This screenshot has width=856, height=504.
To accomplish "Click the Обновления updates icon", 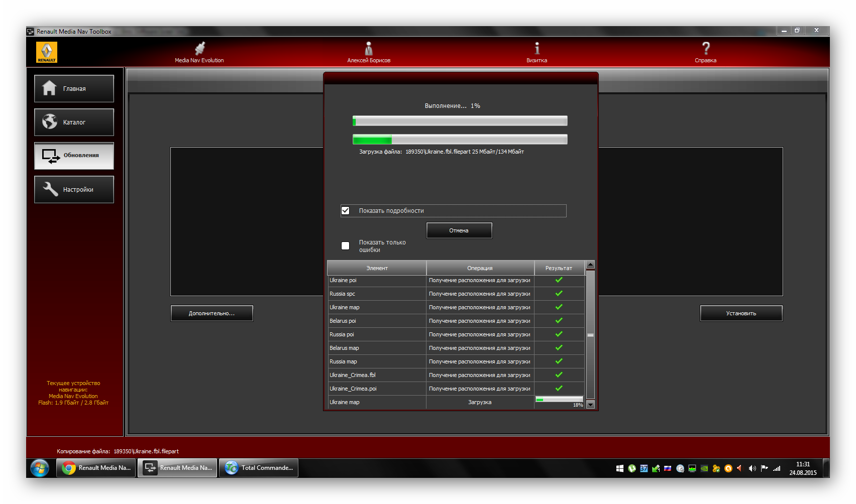I will click(x=51, y=156).
